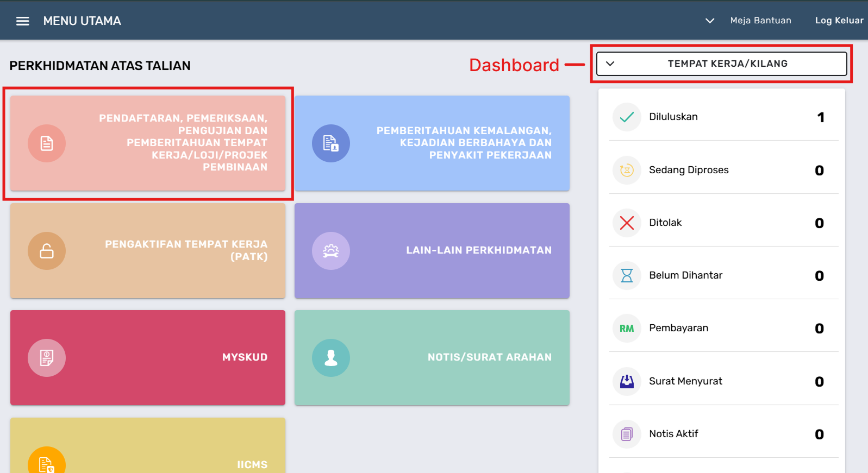This screenshot has width=868, height=473.
Task: Expand the chevron beside Meja Bantuan
Action: pyautogui.click(x=709, y=21)
